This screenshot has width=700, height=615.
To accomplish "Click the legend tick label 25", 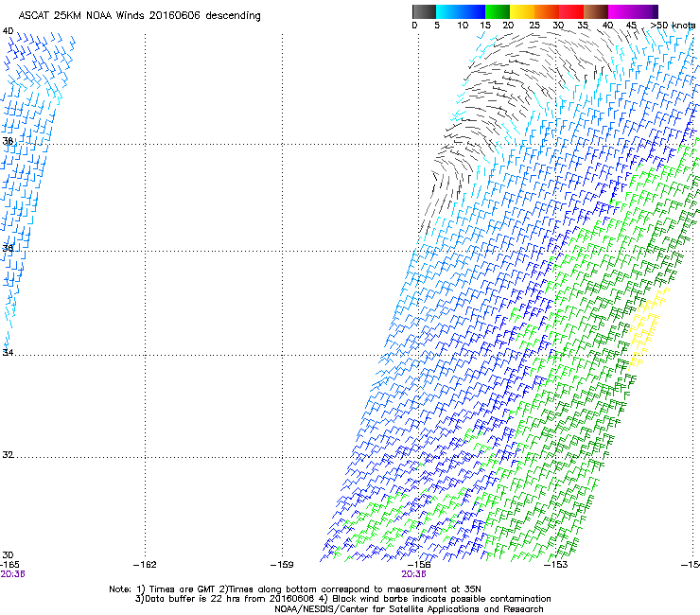I will (x=534, y=26).
